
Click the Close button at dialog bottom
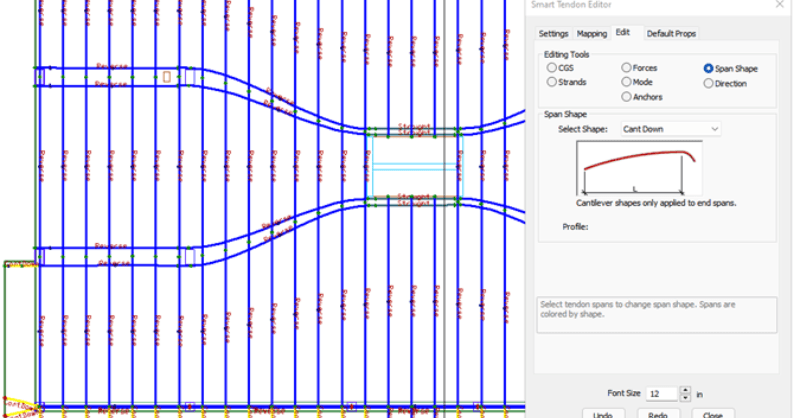(713, 413)
